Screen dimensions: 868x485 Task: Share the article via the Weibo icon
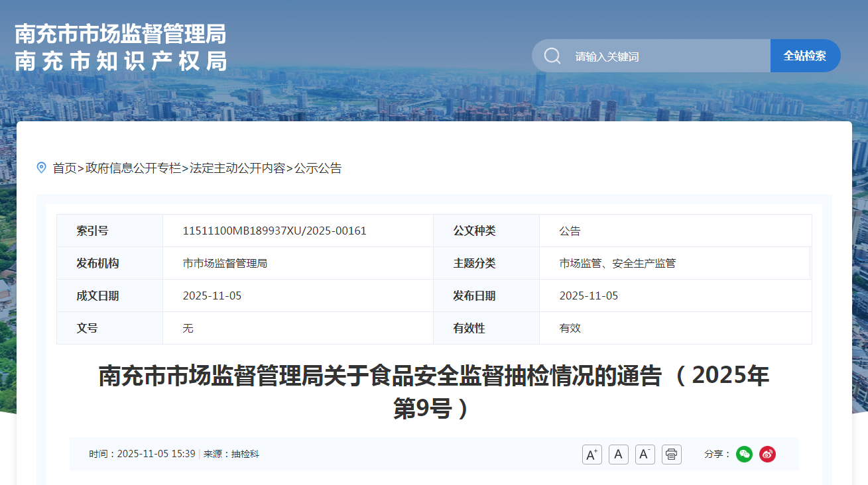767,454
